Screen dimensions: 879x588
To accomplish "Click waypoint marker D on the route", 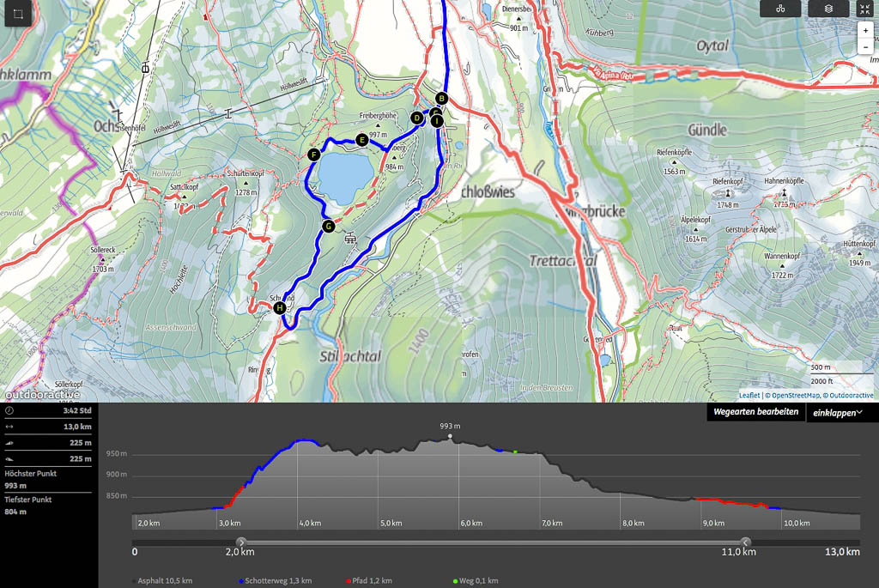I will (x=417, y=118).
